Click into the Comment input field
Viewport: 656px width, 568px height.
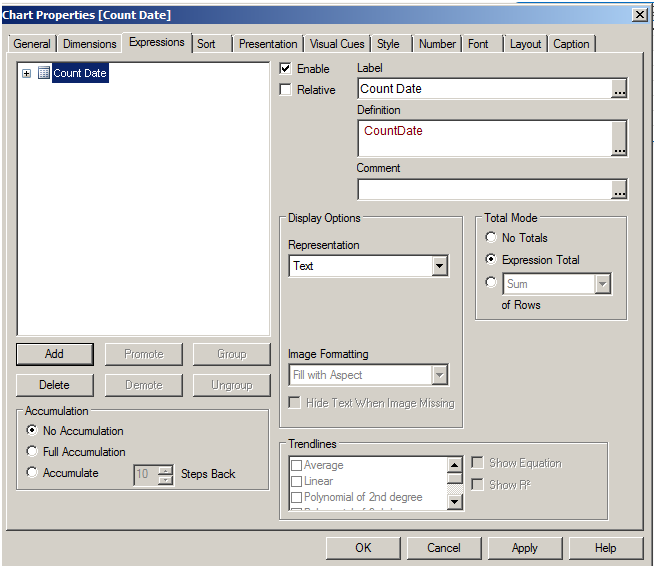coord(485,189)
